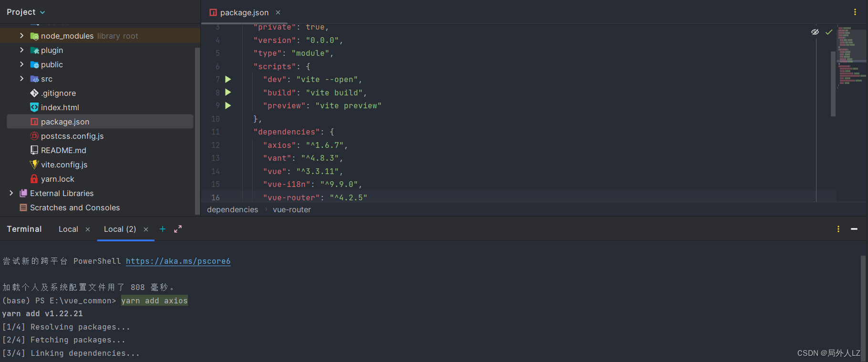Image resolution: width=868 pixels, height=362 pixels.
Task: Run the build script gutter arrow
Action: [x=228, y=92]
